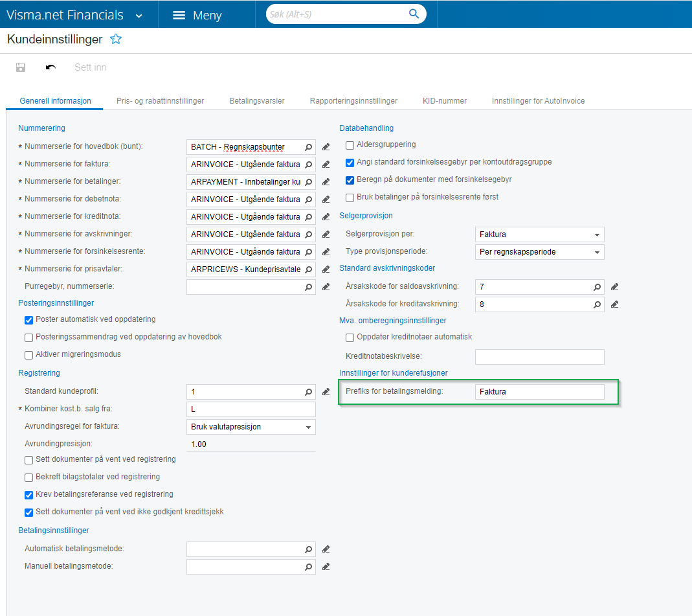Image resolution: width=692 pixels, height=616 pixels.
Task: Check Oppdater kreditnotaer automatisk
Action: (x=350, y=337)
